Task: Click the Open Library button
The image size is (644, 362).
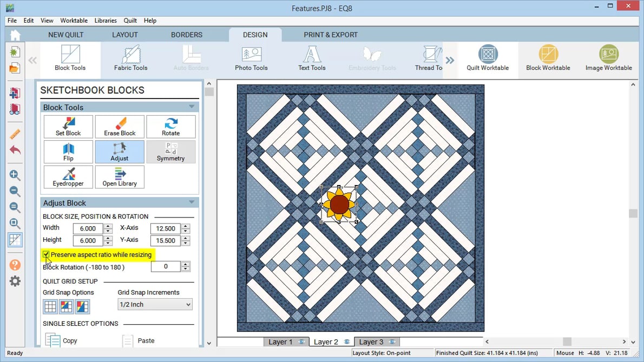Action: 120,177
